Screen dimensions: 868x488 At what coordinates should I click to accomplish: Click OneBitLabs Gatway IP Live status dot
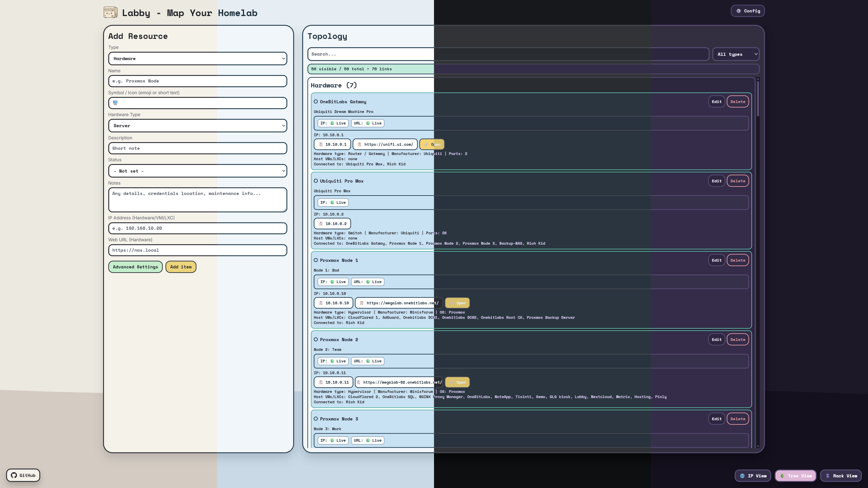[x=332, y=123]
